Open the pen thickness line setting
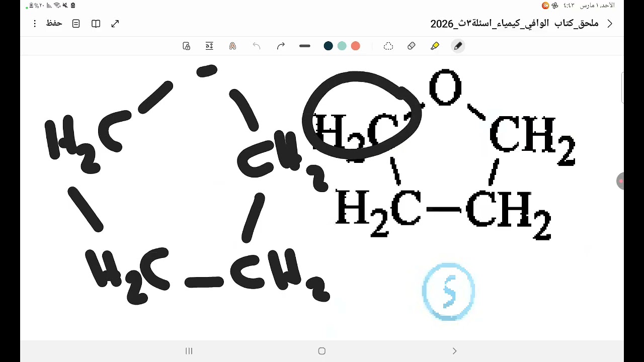Viewport: 644px width, 362px height. pos(305,46)
